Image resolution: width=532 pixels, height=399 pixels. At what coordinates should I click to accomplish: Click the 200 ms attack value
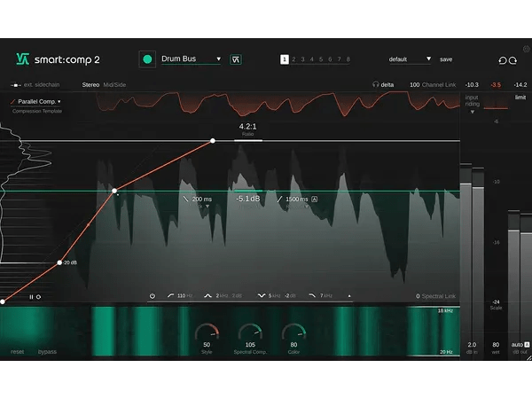202,199
